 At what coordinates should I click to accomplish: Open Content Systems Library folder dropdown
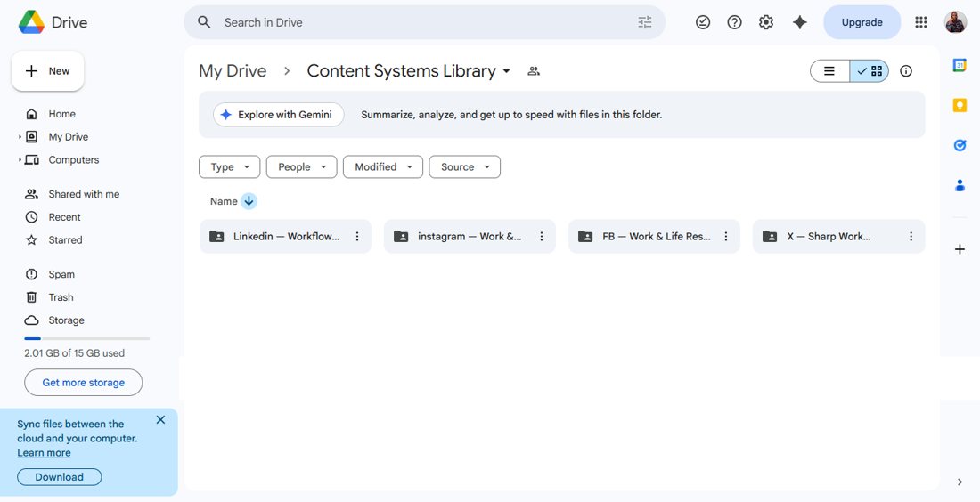coord(507,71)
